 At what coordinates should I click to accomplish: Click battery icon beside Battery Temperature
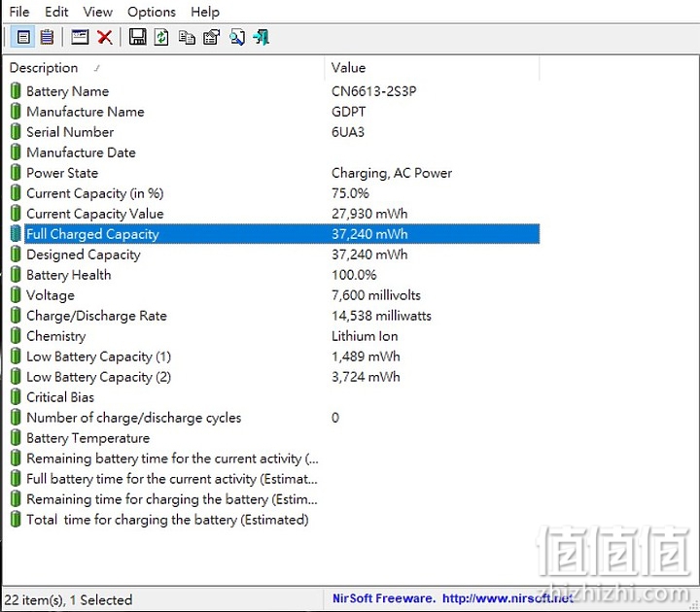[x=16, y=438]
